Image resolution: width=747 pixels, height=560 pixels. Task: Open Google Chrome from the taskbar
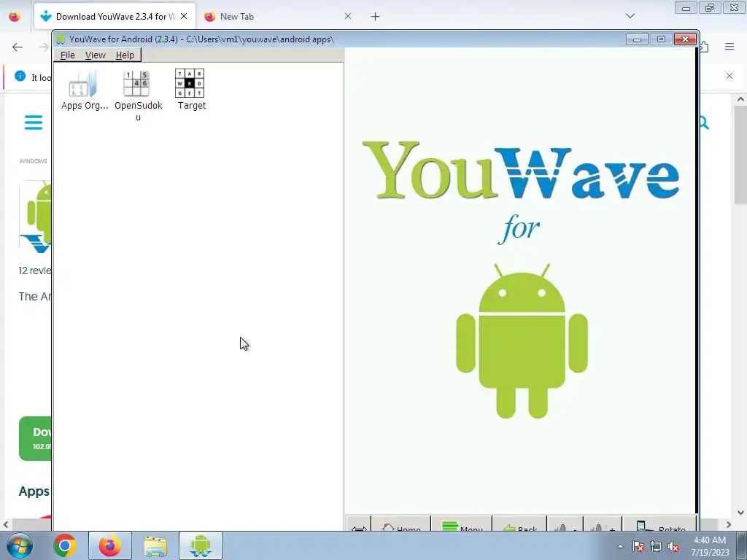[65, 545]
